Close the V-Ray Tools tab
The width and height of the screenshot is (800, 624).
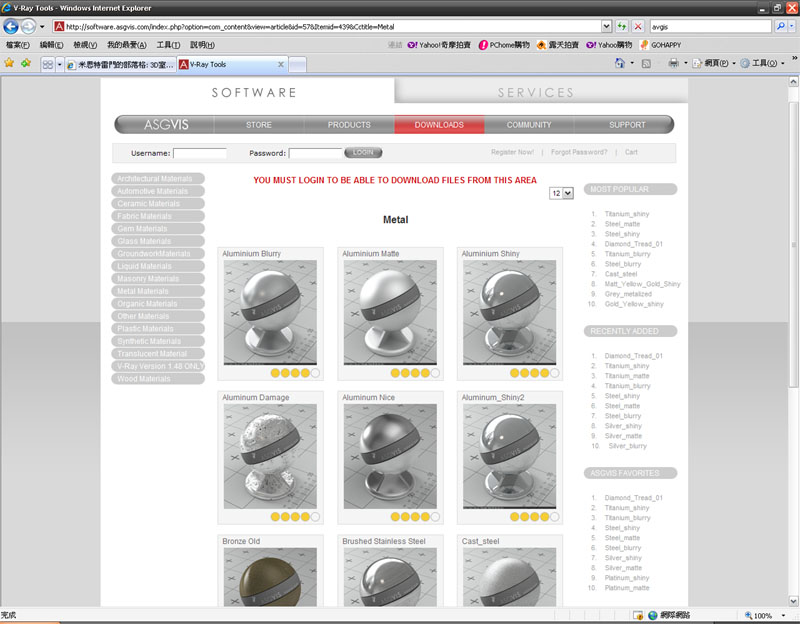click(281, 64)
